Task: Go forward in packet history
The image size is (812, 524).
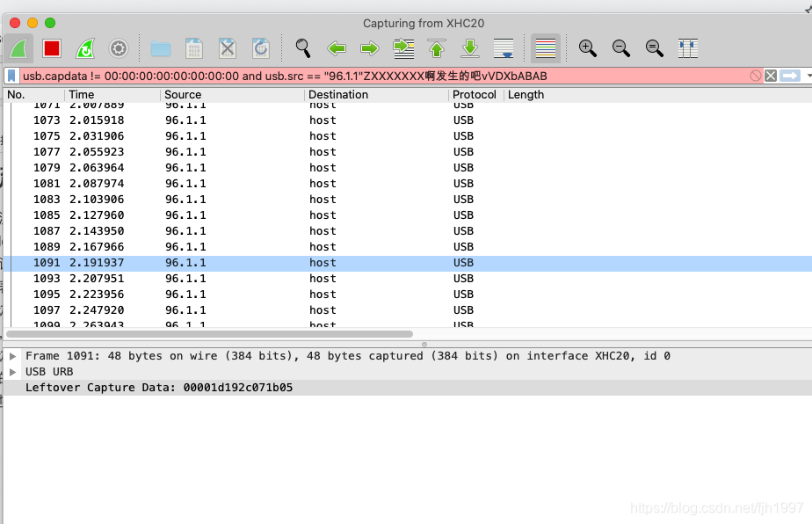Action: tap(370, 48)
